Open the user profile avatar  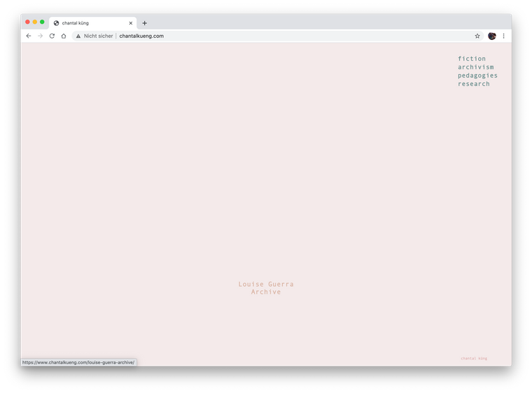coord(492,36)
